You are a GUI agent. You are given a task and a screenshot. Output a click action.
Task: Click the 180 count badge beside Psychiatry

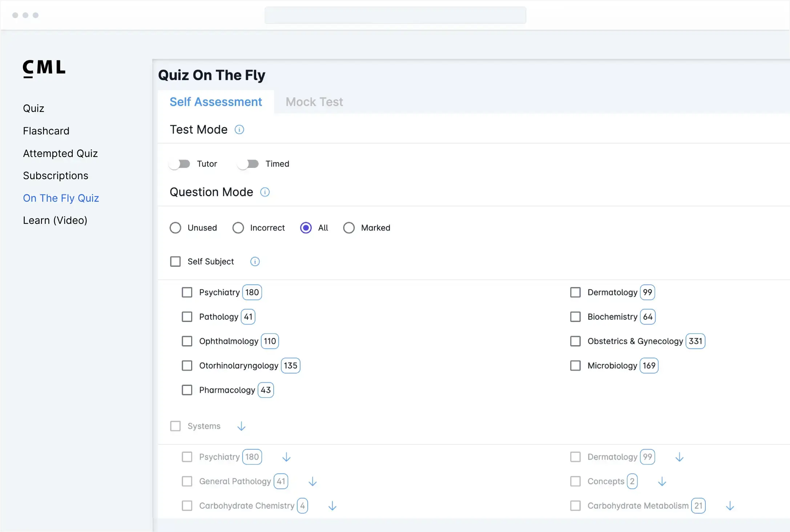coord(252,293)
